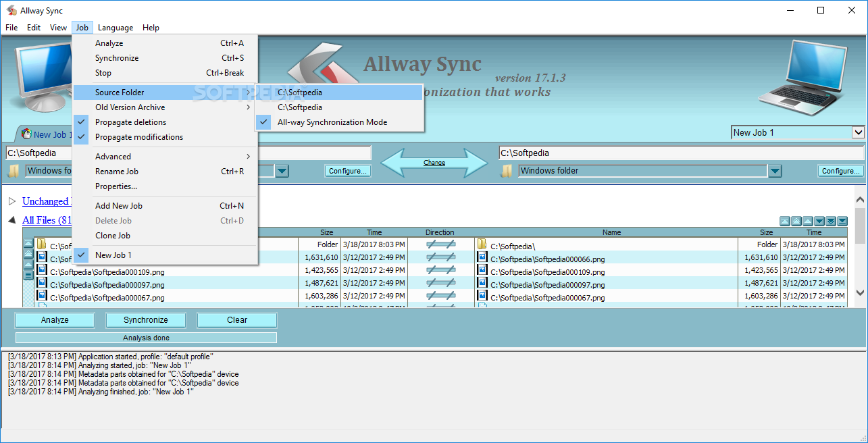
Task: Click right-pane image icon of Softpedia000066.png
Action: (482, 257)
